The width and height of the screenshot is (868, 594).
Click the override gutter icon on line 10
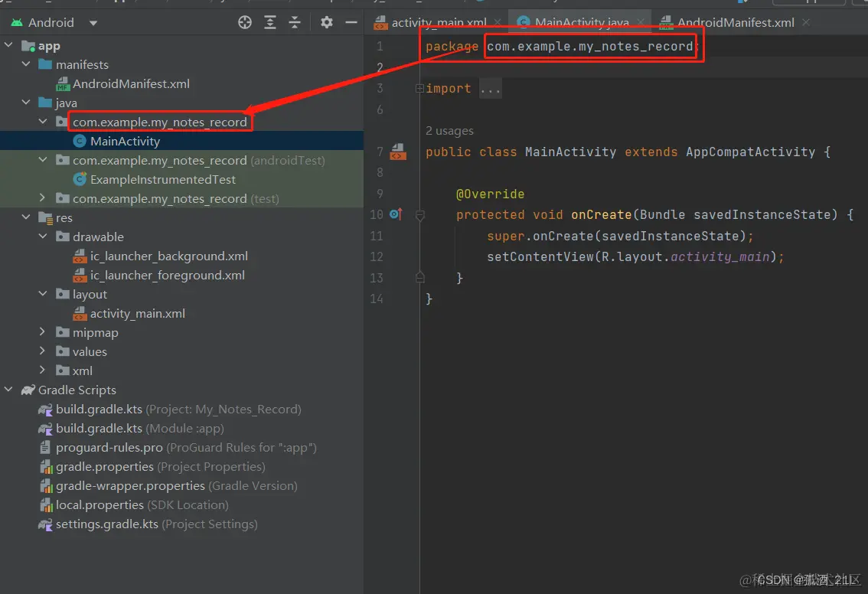396,214
